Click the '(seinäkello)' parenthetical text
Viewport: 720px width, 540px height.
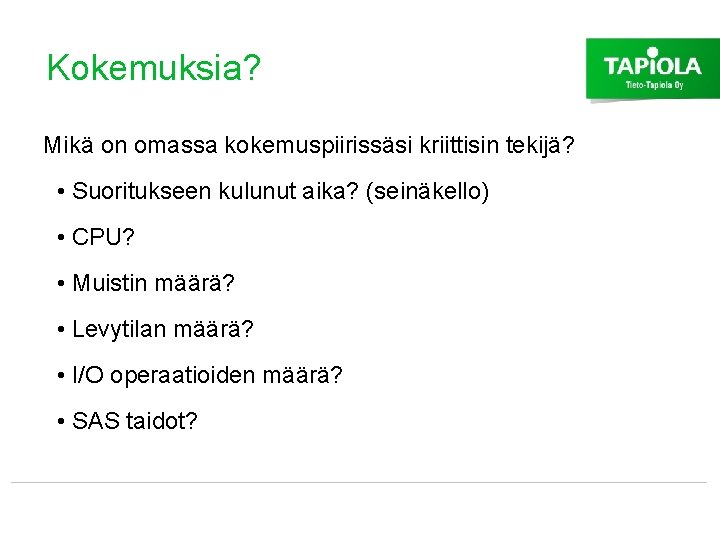pos(428,191)
